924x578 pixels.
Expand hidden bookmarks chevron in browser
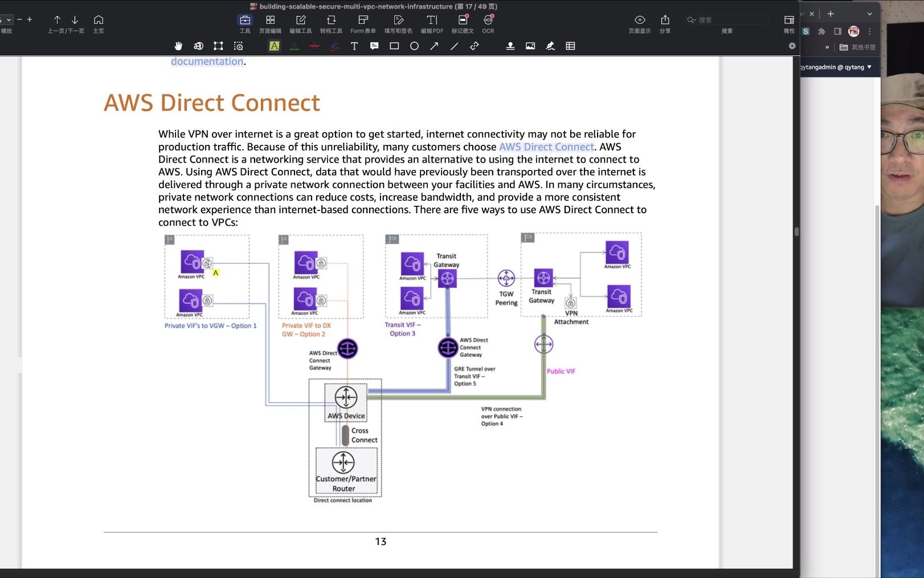827,47
